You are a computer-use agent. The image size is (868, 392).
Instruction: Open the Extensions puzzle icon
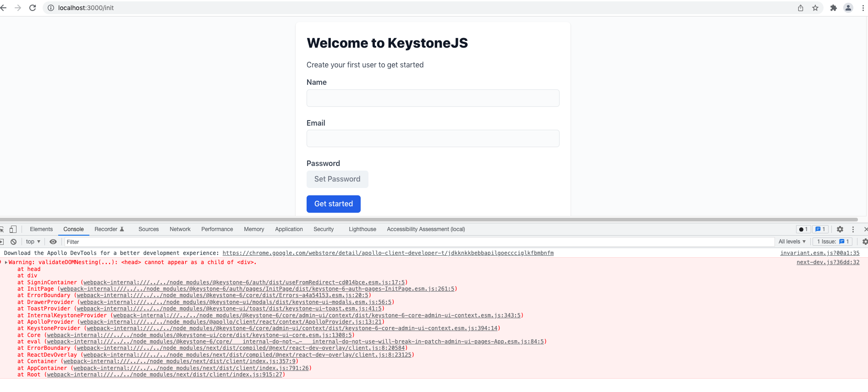(834, 8)
